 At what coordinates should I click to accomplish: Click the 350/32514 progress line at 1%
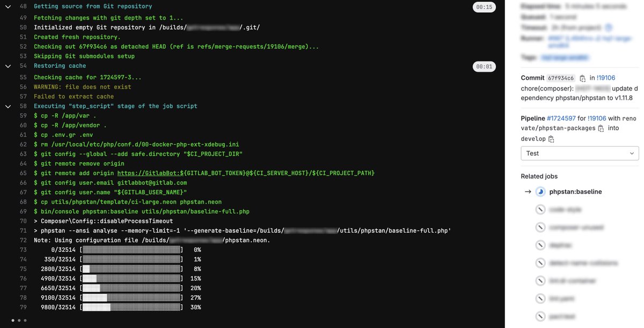coord(122,259)
